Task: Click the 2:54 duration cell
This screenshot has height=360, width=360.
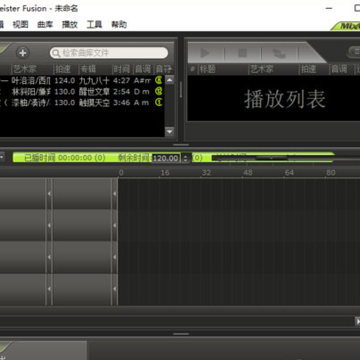Action: [x=121, y=91]
